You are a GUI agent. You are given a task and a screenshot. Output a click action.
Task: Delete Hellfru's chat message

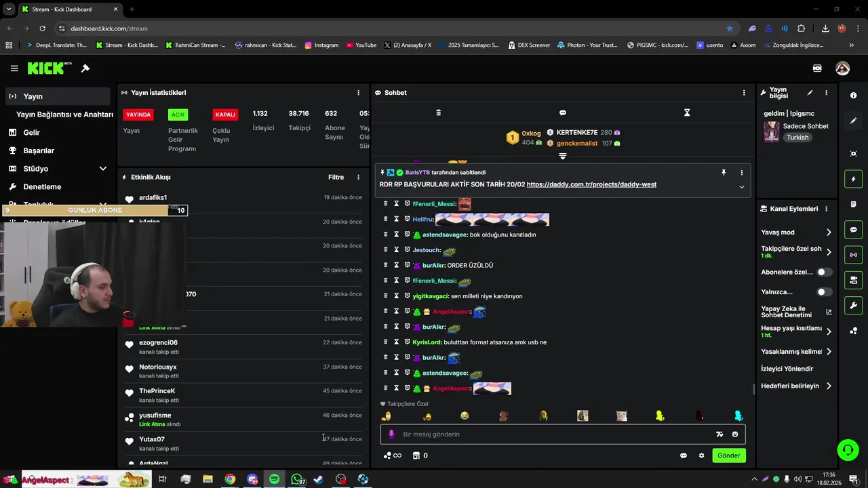coord(386,219)
